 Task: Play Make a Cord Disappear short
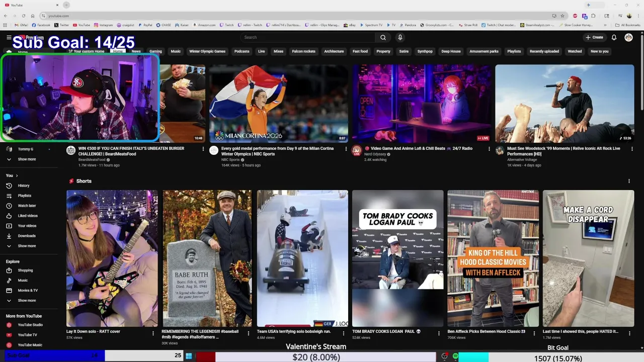(588, 258)
